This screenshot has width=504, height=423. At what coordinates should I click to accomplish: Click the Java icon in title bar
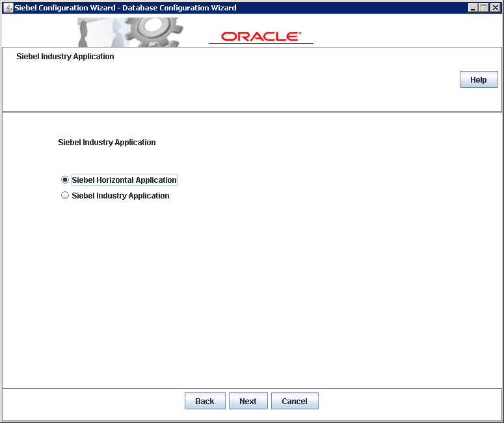(8, 7)
